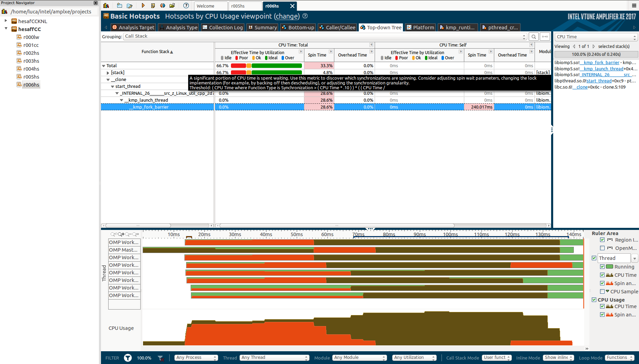
Task: Select the r003hs result in navigator
Action: 31,61
